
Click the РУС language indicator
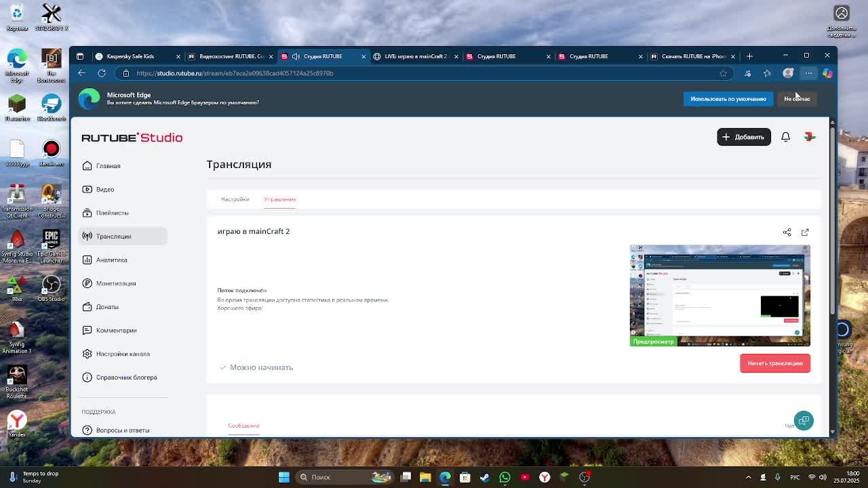coord(795,477)
